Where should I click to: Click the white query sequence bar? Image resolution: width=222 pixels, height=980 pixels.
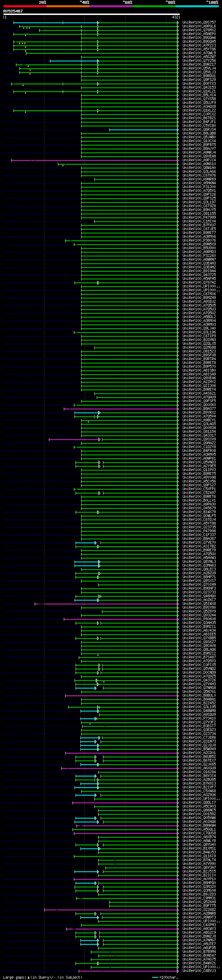tap(92, 14)
